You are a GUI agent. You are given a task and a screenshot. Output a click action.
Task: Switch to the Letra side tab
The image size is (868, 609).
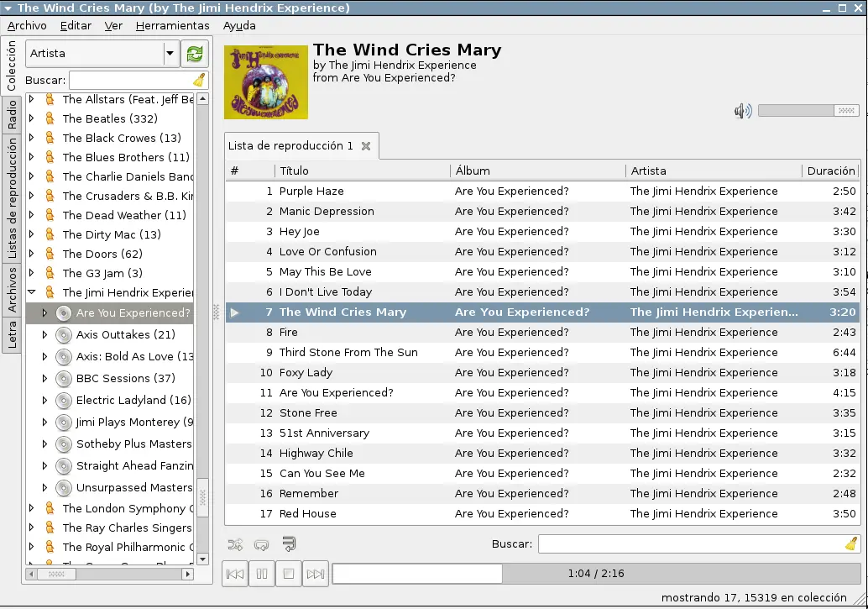12,334
